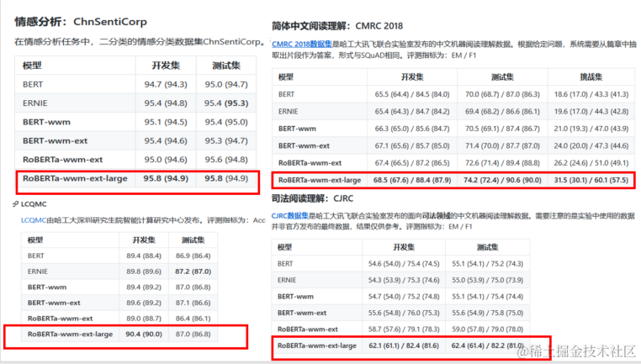Click BERT-wwm-ext in the ChnSentiCorp table
This screenshot has height=364, width=641.
pyautogui.click(x=55, y=140)
